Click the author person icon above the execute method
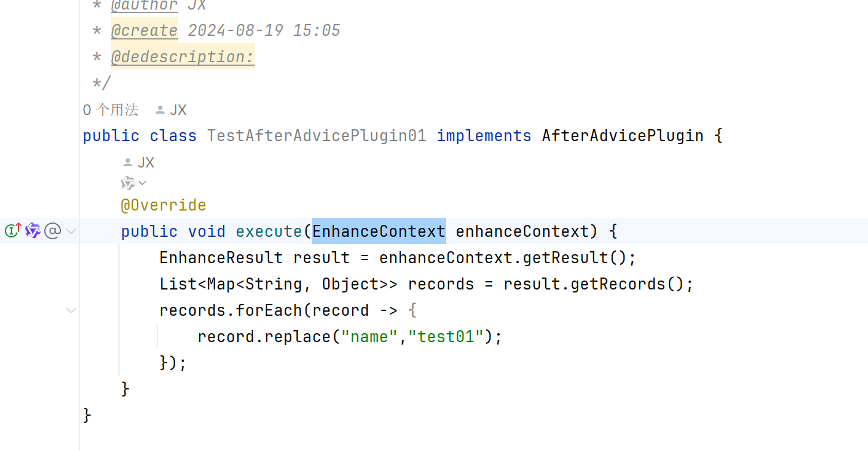The height and width of the screenshot is (451, 868). 127,162
